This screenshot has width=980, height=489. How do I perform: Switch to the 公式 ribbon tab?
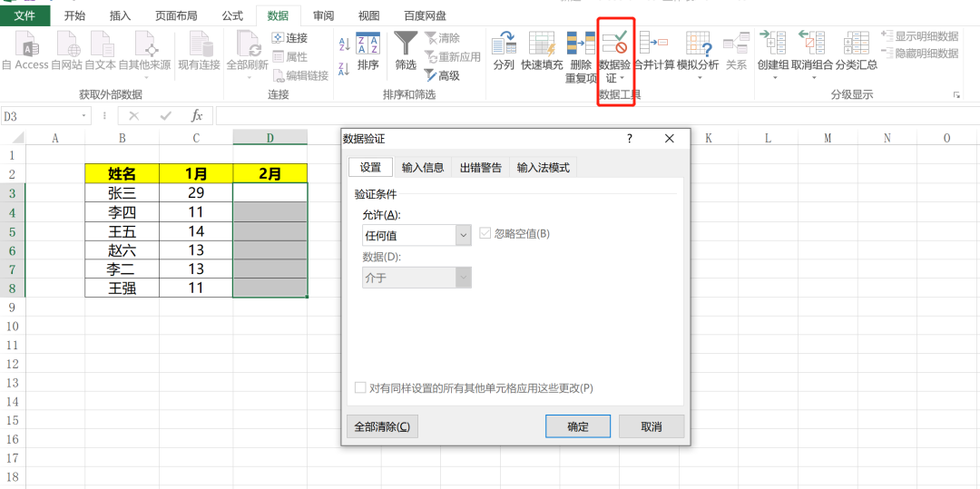[232, 15]
